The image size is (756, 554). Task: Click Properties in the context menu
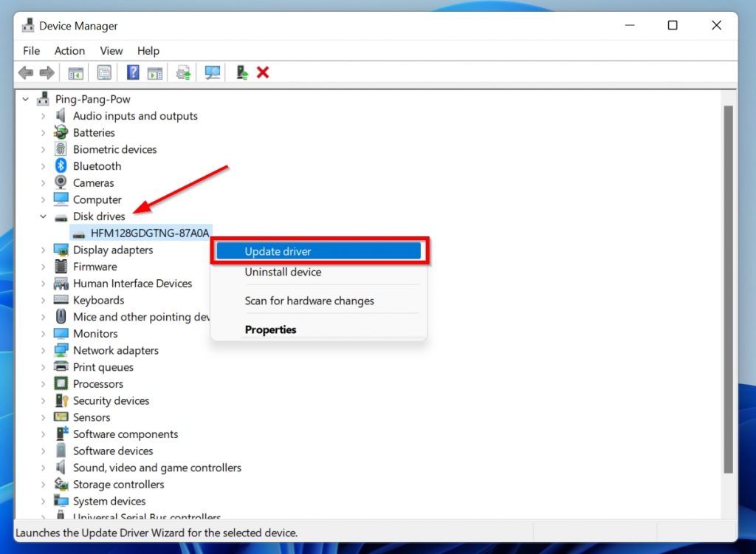tap(270, 329)
